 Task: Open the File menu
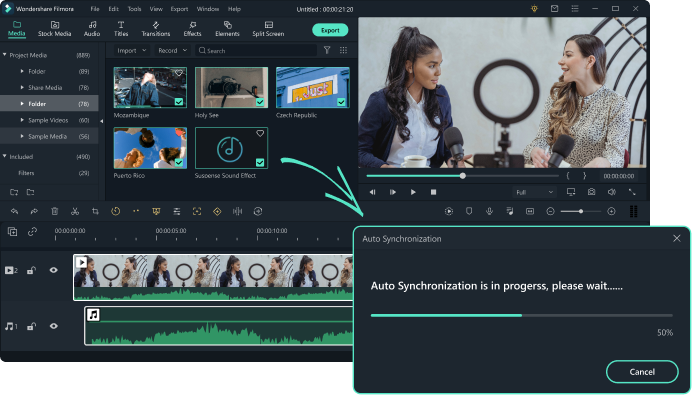click(x=95, y=9)
